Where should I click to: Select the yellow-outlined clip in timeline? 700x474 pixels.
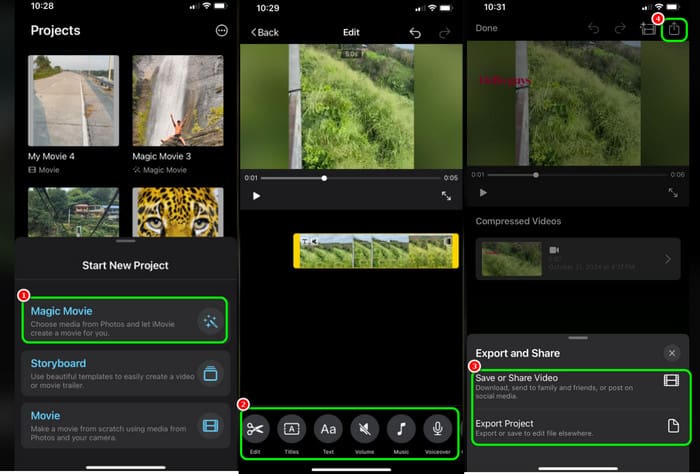pyautogui.click(x=376, y=251)
